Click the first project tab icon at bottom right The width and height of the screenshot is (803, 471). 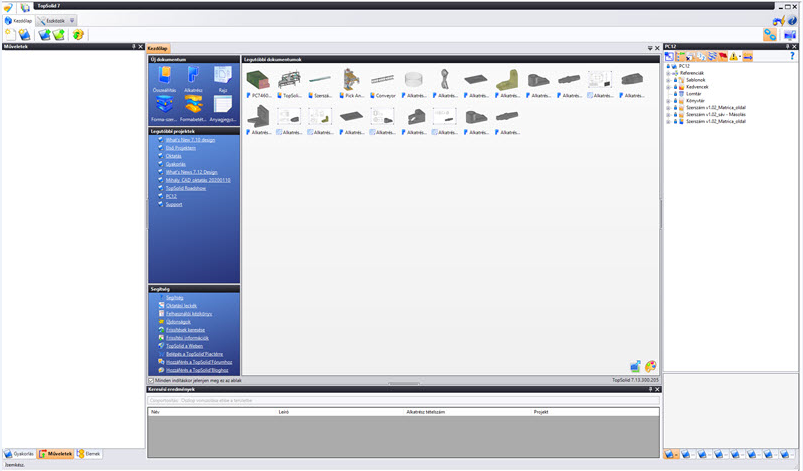pos(670,454)
